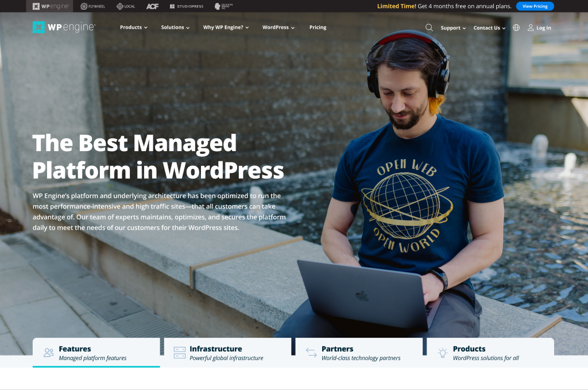Image resolution: width=588 pixels, height=390 pixels.
Task: Expand the Contact Us dropdown
Action: [489, 28]
